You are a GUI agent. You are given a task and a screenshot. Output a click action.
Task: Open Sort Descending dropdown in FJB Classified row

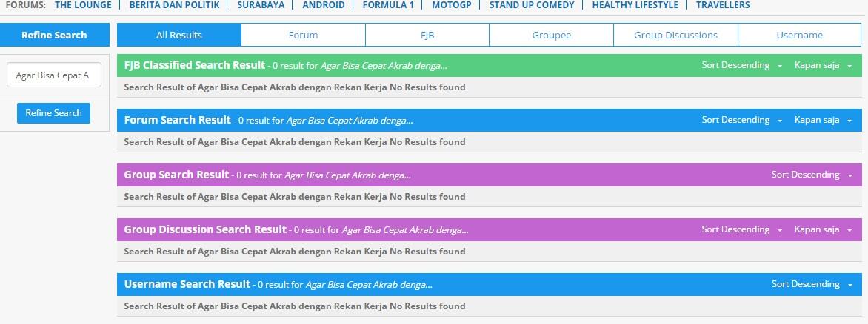(x=742, y=65)
